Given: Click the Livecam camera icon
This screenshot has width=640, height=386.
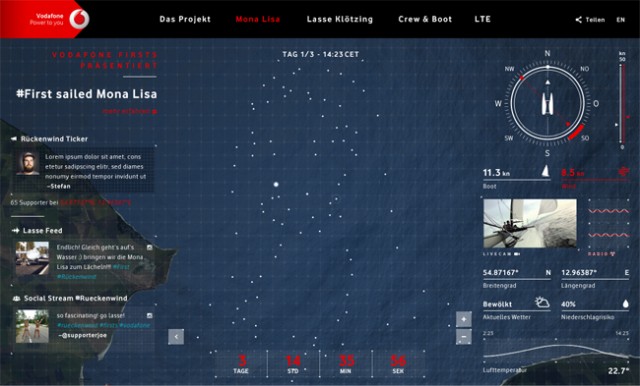Looking at the screenshot, I should point(517,254).
